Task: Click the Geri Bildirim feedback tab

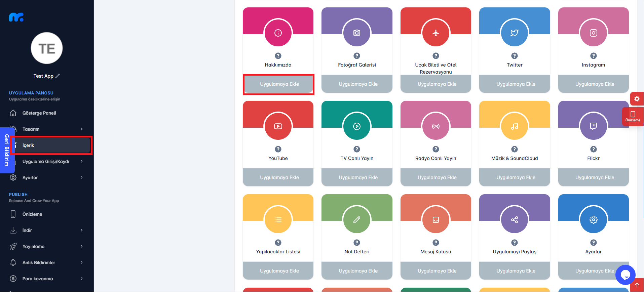Action: click(6, 150)
